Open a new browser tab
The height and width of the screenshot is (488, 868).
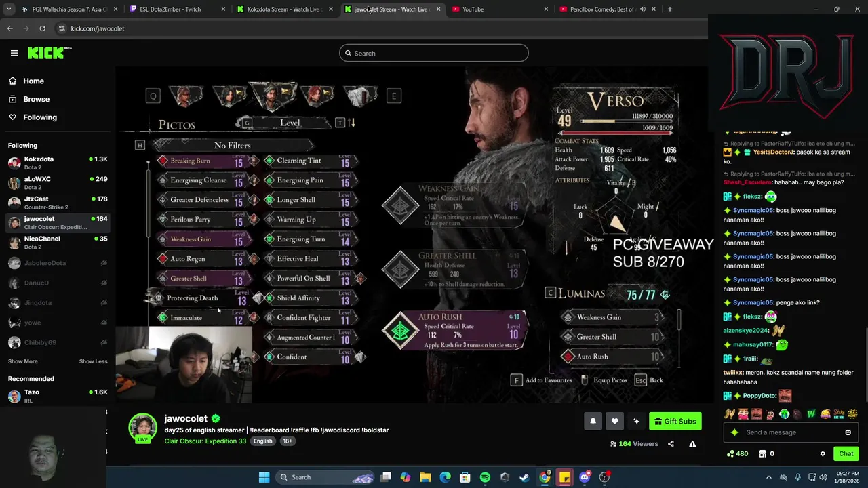click(x=669, y=9)
